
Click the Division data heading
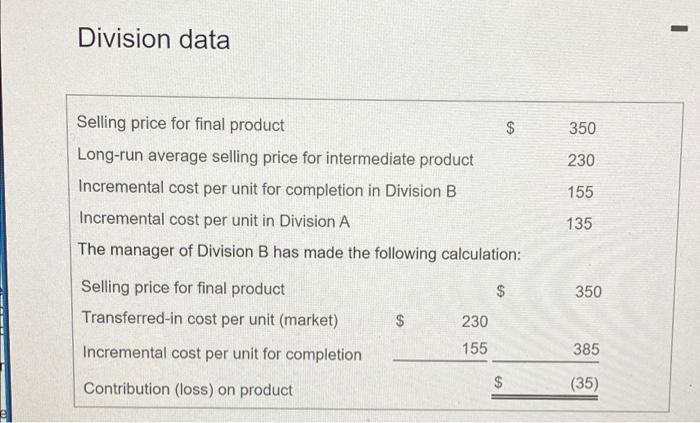(153, 40)
